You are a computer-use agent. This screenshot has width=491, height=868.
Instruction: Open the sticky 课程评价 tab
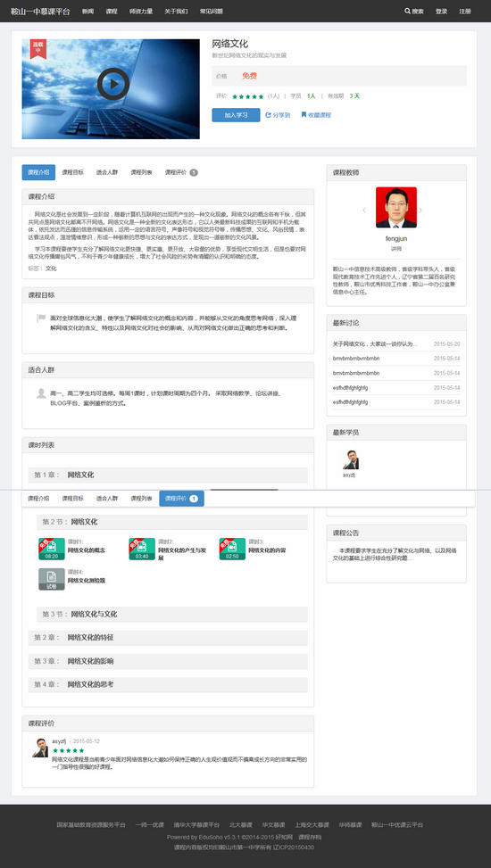pos(181,498)
